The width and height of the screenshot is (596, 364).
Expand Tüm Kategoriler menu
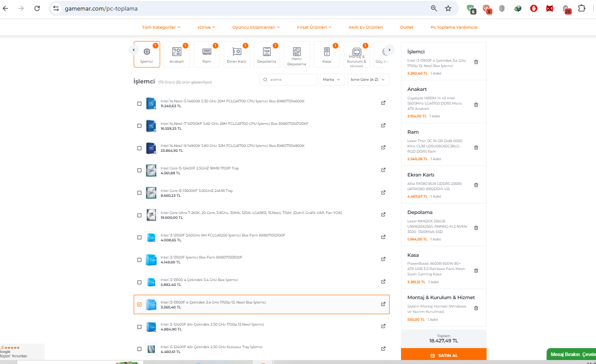click(x=161, y=27)
